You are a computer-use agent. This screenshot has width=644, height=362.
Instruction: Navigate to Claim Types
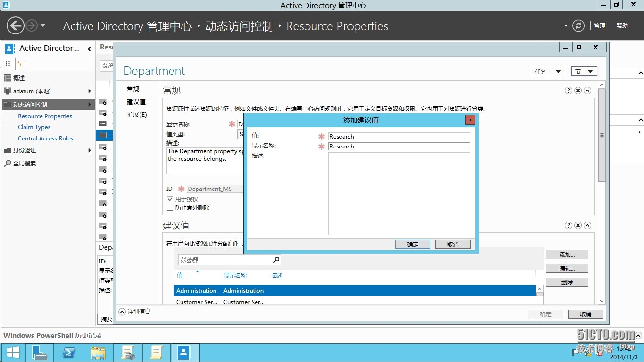(x=34, y=127)
